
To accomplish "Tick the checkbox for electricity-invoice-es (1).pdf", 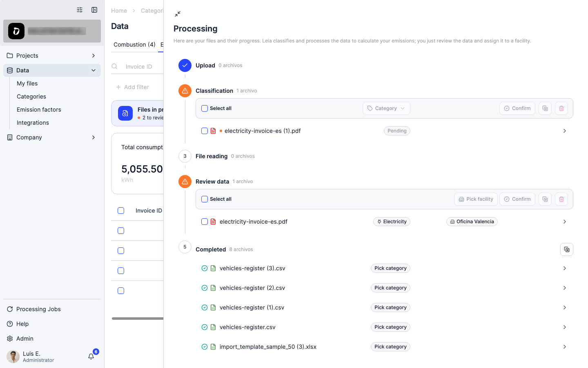I will point(205,131).
